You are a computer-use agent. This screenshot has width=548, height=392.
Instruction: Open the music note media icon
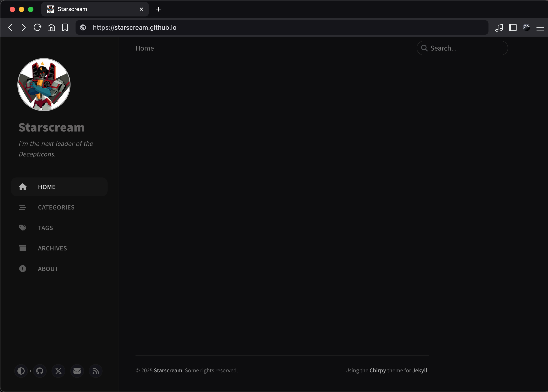tap(499, 27)
